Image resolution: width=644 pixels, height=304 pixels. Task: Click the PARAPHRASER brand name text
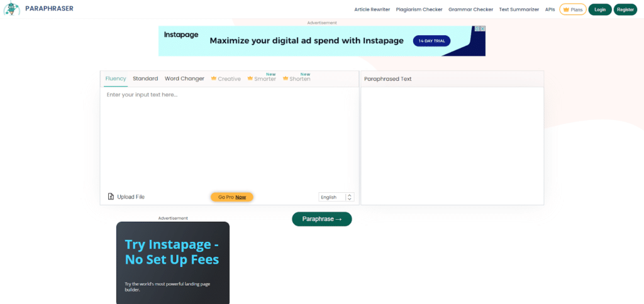49,8
